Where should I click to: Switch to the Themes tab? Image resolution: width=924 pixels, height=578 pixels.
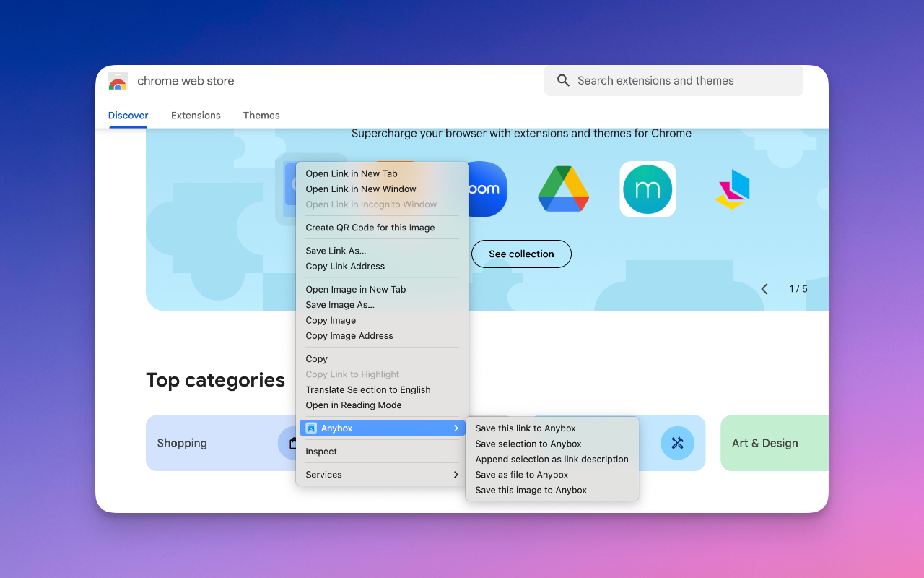click(x=261, y=116)
